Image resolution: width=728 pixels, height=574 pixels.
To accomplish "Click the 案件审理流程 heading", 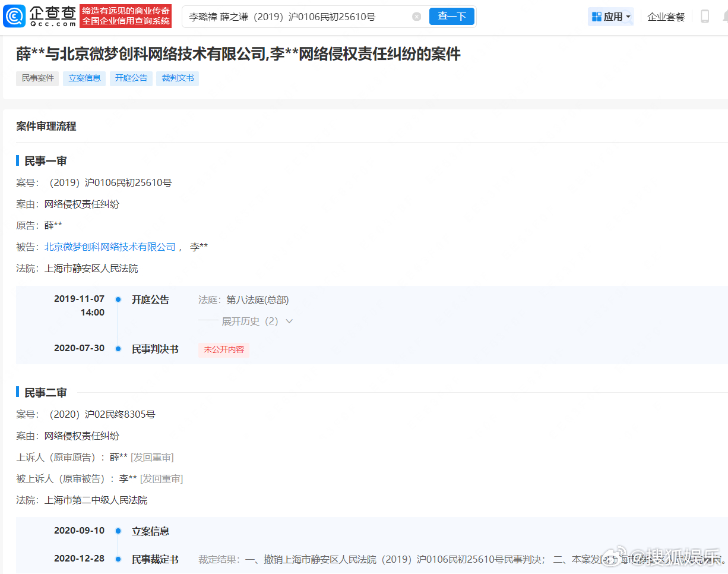I will (46, 126).
